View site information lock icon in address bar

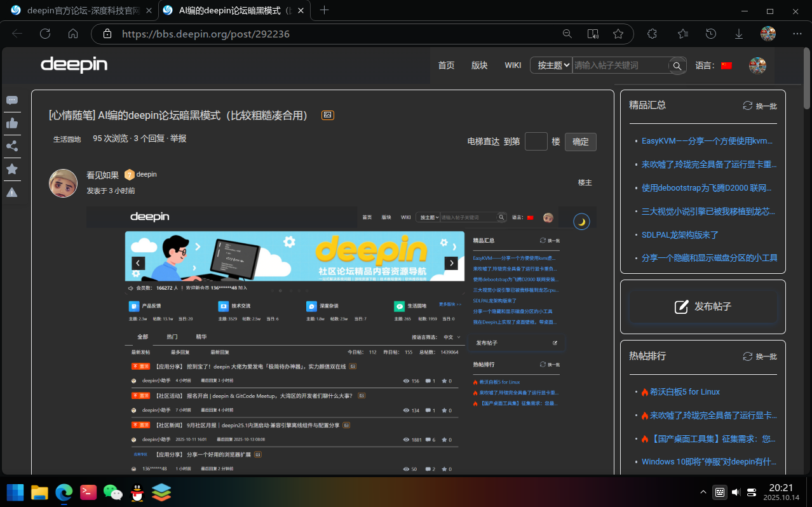(107, 34)
